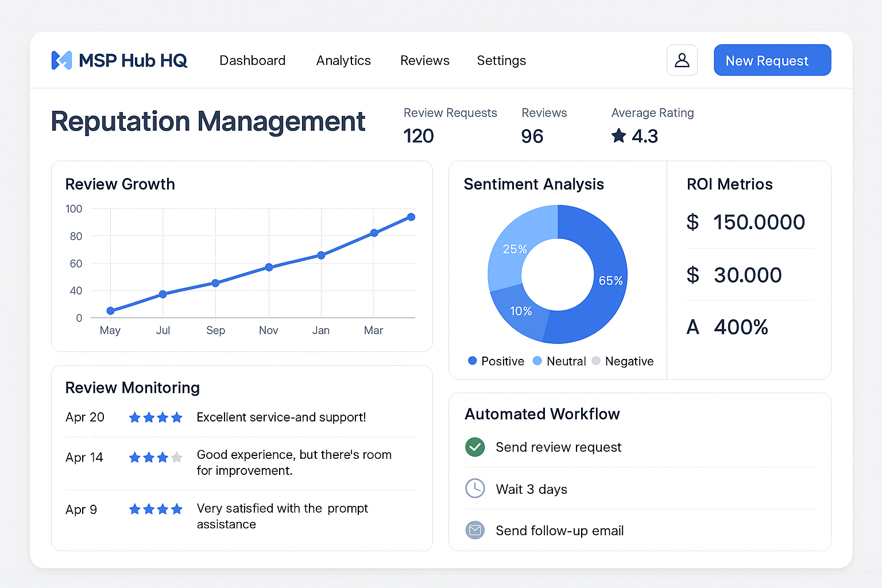Click the Mar data point on Review Growth chart
This screenshot has width=882, height=588.
point(374,233)
